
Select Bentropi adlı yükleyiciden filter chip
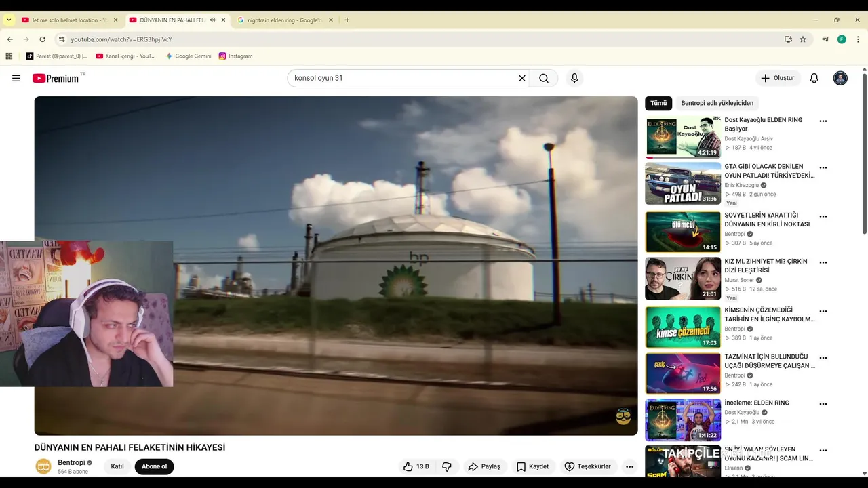717,103
